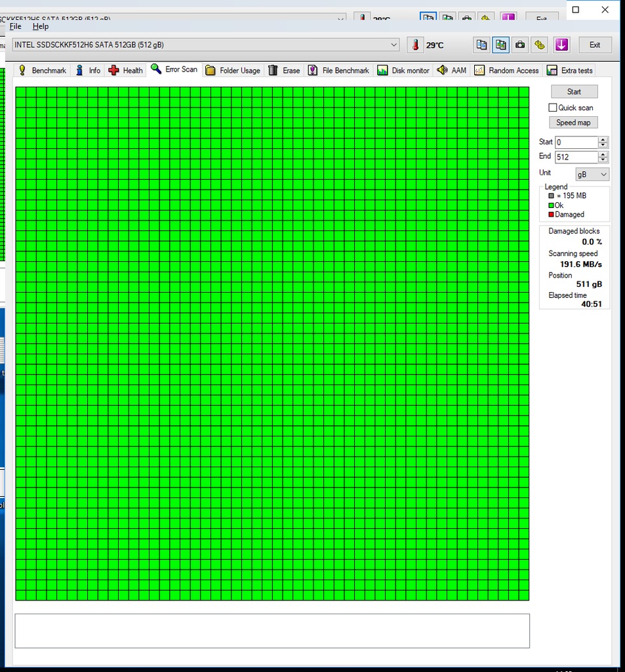Close the HD Tune window

[605, 9]
